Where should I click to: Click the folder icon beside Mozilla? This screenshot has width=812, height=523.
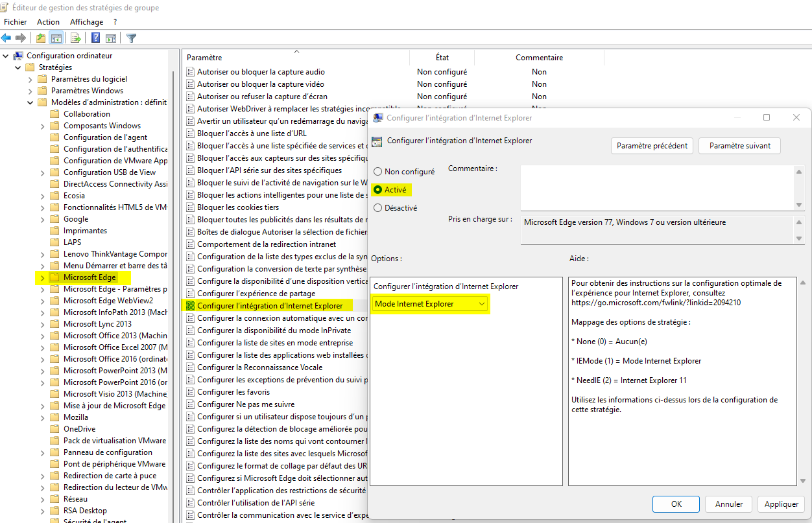(x=55, y=417)
